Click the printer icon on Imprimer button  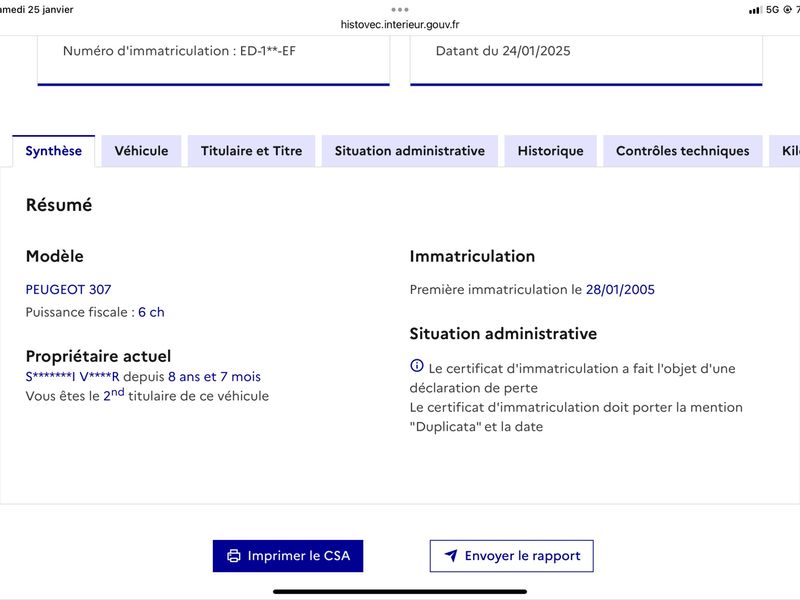pos(234,556)
